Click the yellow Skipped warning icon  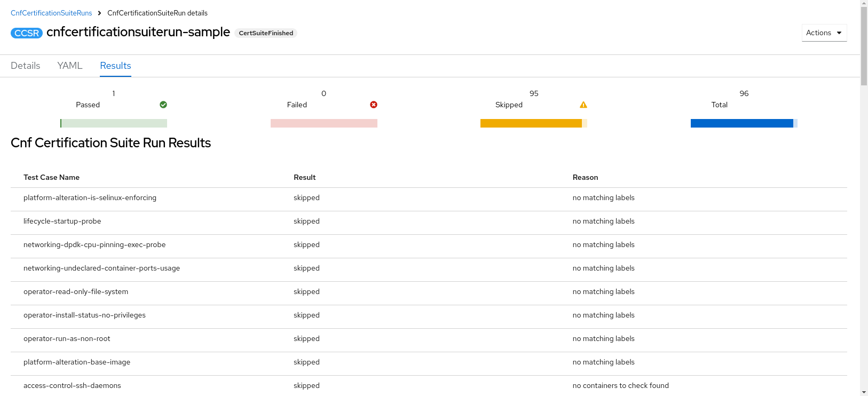[x=583, y=105]
